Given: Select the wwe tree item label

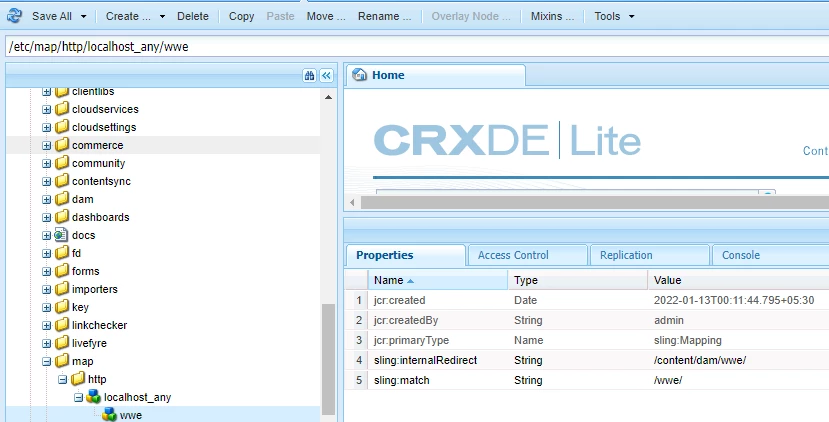Looking at the screenshot, I should (x=131, y=415).
